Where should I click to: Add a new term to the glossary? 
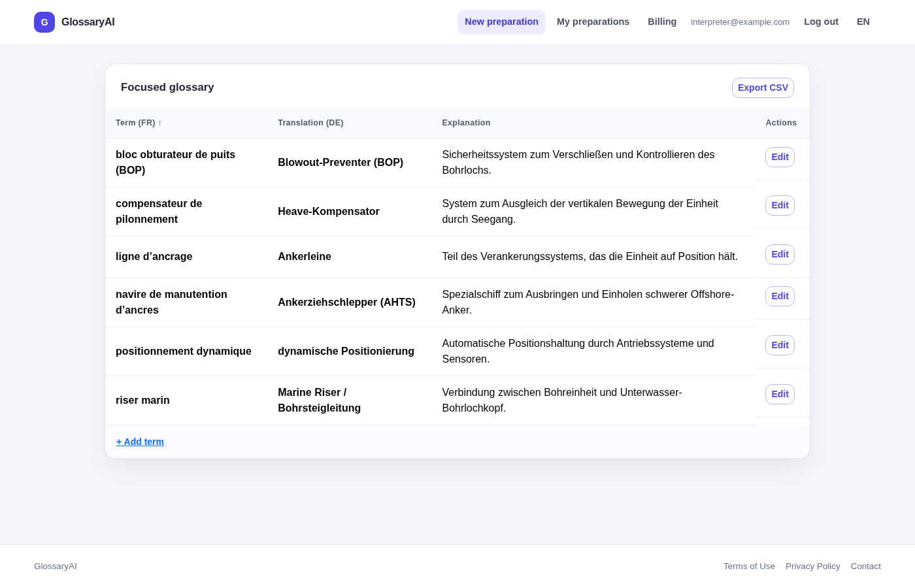[140, 442]
